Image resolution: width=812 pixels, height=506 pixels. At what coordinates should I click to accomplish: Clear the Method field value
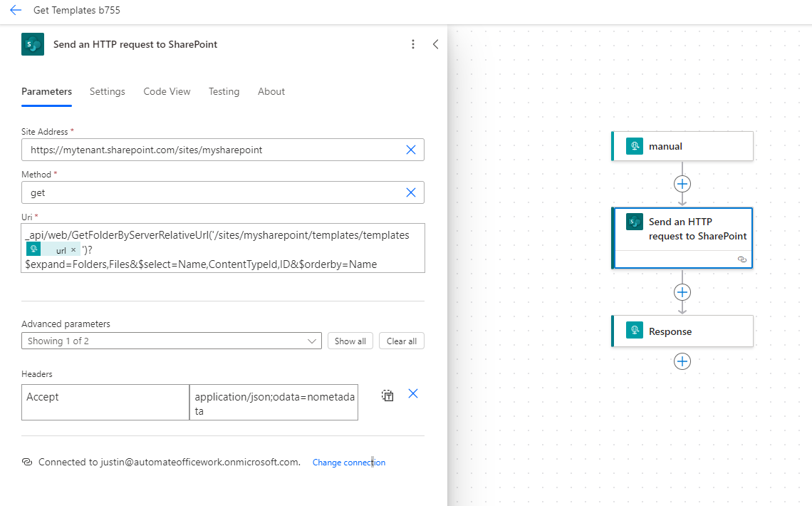[x=411, y=192]
